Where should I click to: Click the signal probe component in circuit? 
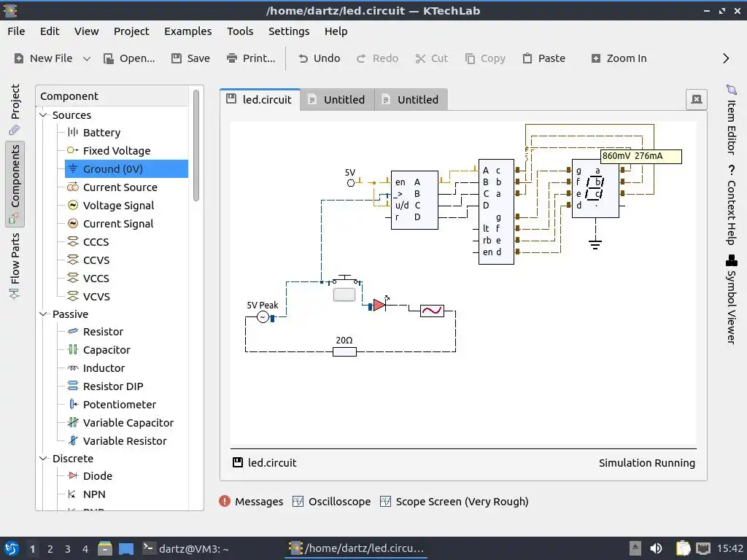click(432, 311)
